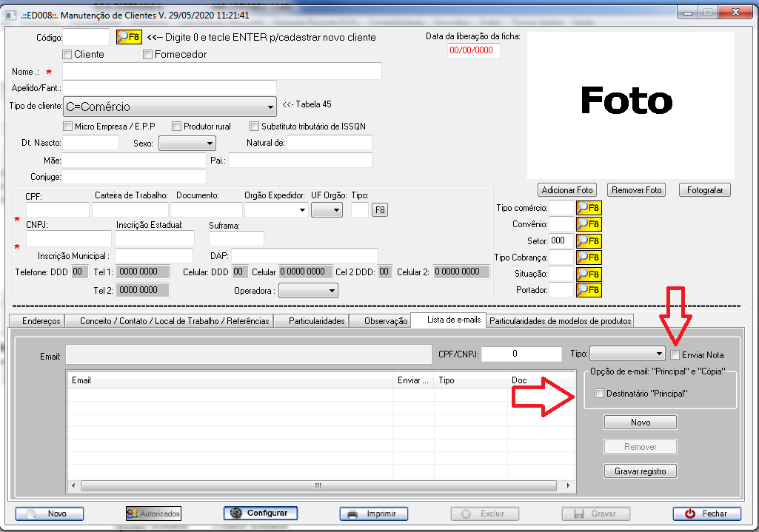Enable the Enviar Nota checkbox
This screenshot has height=532, width=759.
coord(675,355)
